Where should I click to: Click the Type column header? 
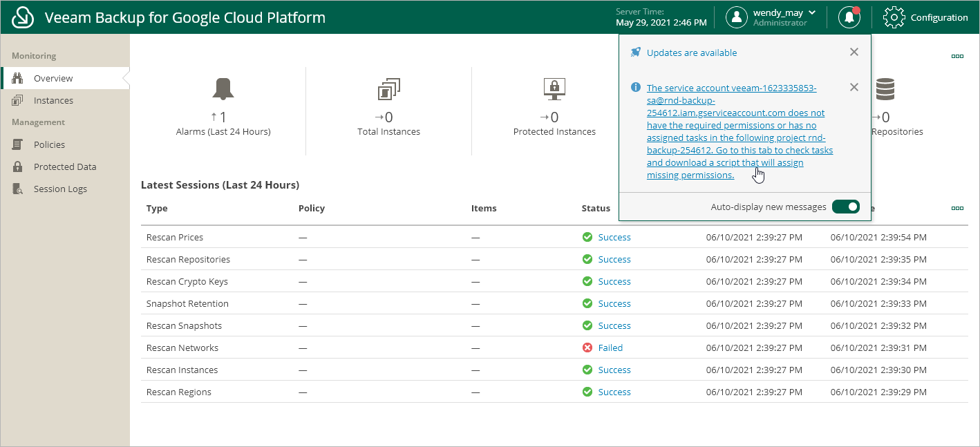pyautogui.click(x=157, y=208)
